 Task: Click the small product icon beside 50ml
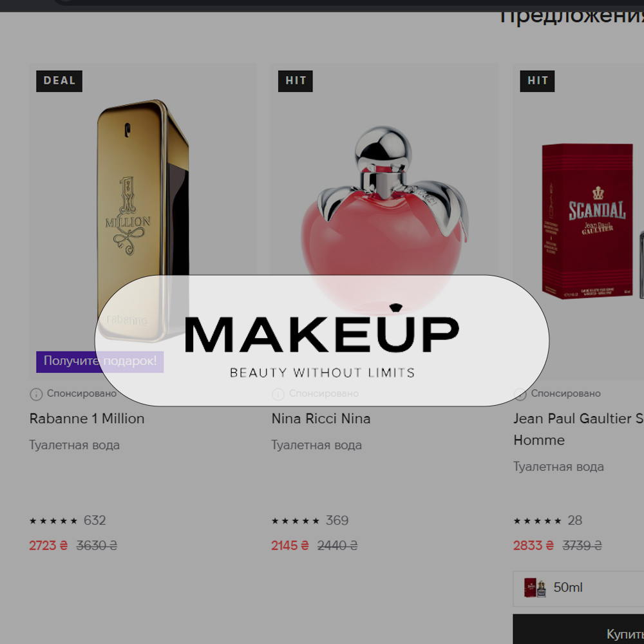click(x=535, y=588)
